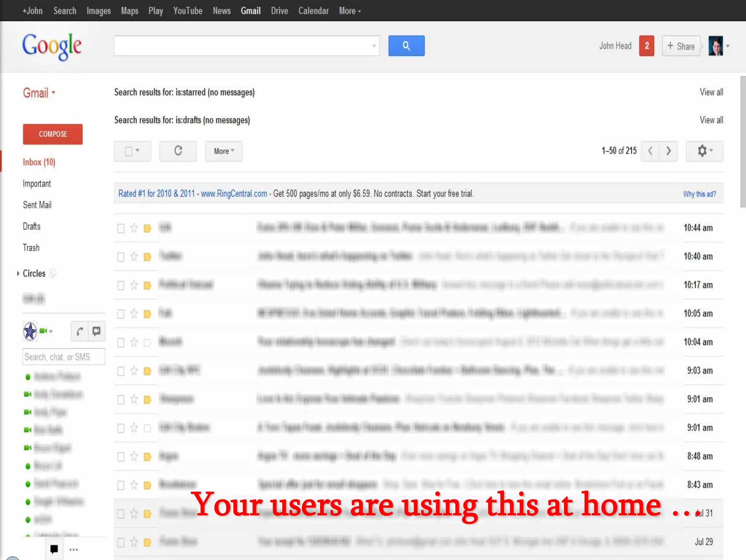Click the green video camera status icon
The height and width of the screenshot is (560, 746).
[43, 331]
